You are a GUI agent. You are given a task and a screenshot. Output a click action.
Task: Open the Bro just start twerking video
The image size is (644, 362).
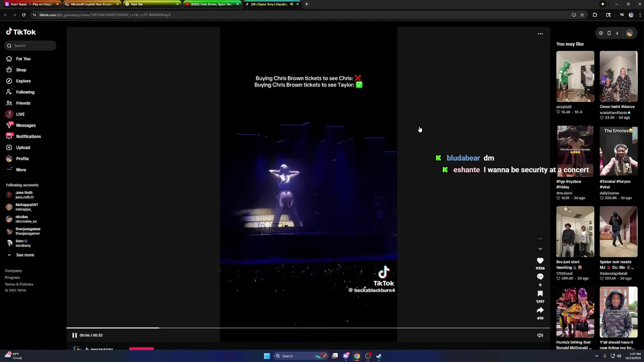(x=575, y=232)
